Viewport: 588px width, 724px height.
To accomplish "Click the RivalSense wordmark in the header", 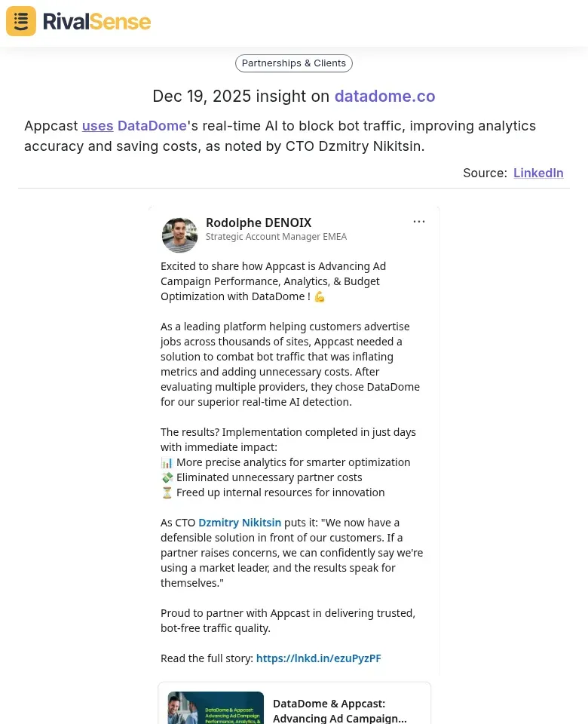I will pyautogui.click(x=96, y=20).
